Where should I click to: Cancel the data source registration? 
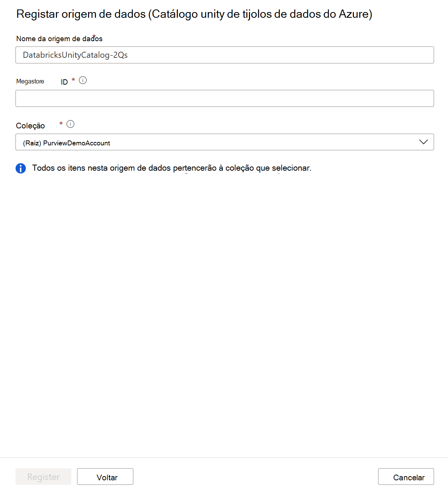click(x=406, y=477)
